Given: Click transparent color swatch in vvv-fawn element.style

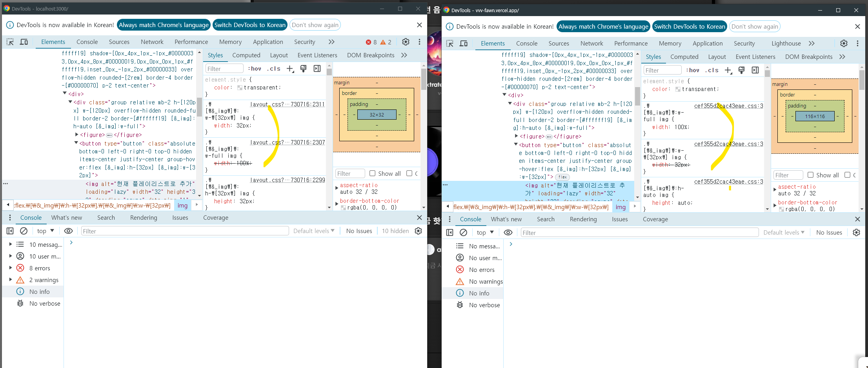Looking at the screenshot, I should click(x=678, y=89).
